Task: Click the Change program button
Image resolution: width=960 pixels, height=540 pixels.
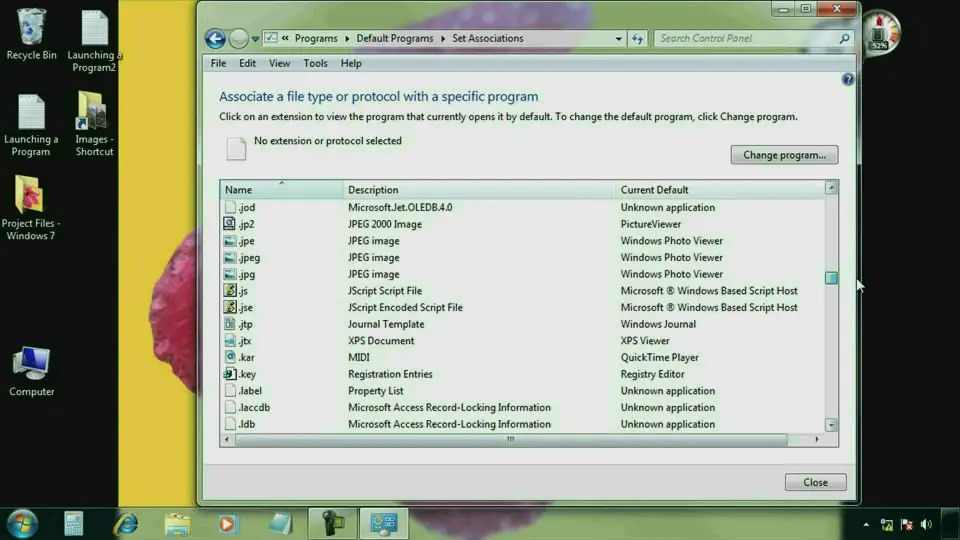Action: [x=784, y=155]
